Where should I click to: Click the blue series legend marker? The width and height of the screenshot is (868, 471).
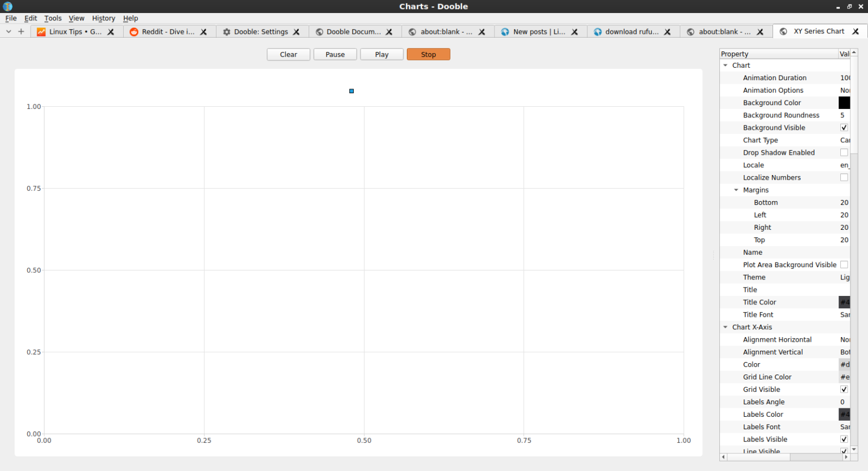click(351, 91)
